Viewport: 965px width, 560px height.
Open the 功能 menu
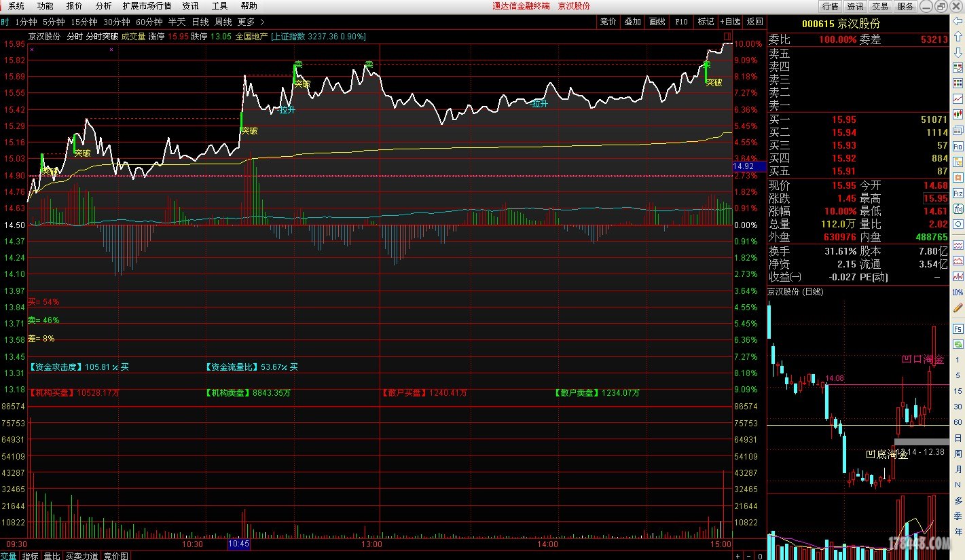(45, 6)
